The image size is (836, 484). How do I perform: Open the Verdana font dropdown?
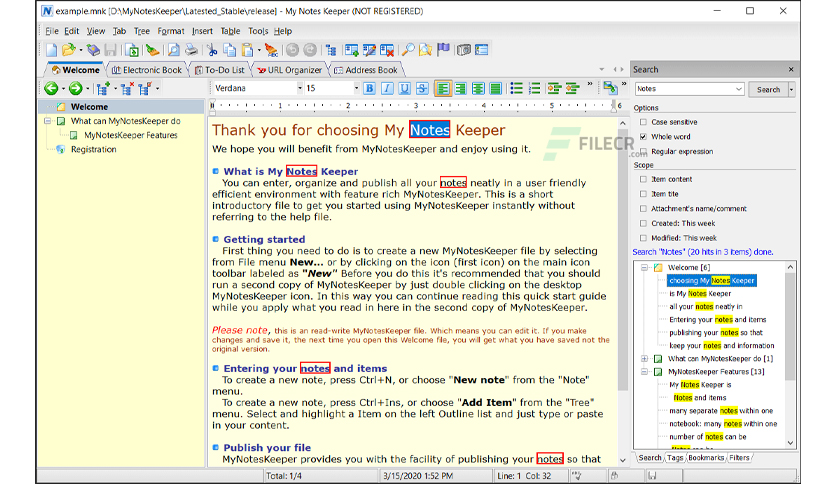(x=300, y=88)
